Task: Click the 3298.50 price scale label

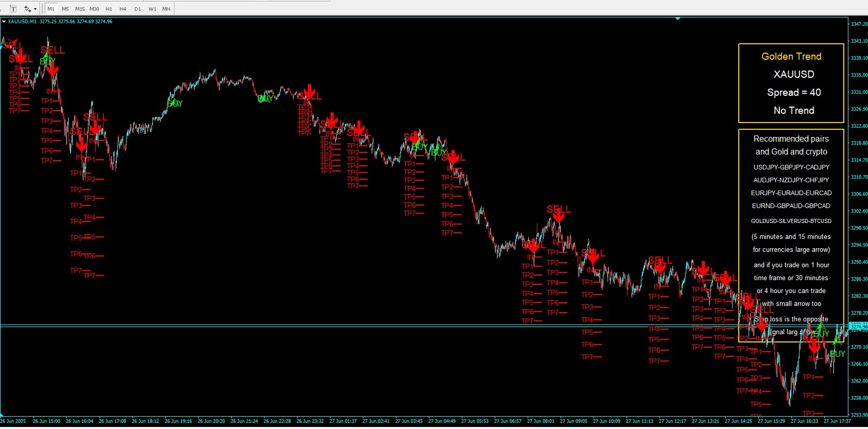Action: coord(859,228)
